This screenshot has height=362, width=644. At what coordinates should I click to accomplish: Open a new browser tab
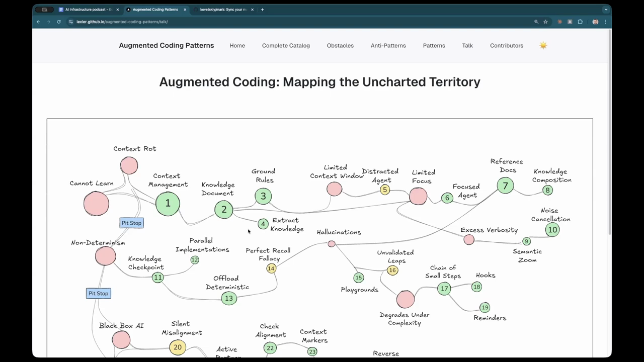click(262, 10)
